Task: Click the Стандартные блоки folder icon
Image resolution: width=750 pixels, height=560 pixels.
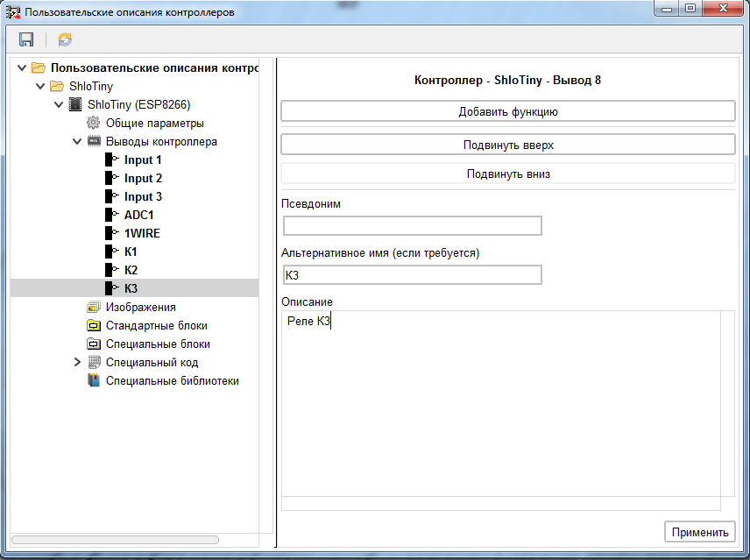Action: point(94,326)
